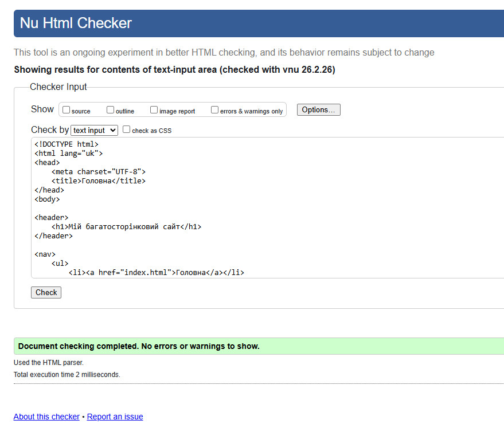
Task: Toggle the image report checkbox
Action: [154, 110]
